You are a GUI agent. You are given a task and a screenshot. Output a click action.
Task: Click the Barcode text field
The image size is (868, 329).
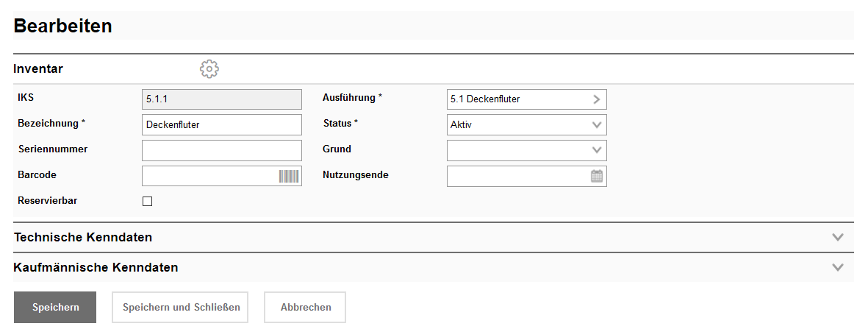pyautogui.click(x=209, y=176)
